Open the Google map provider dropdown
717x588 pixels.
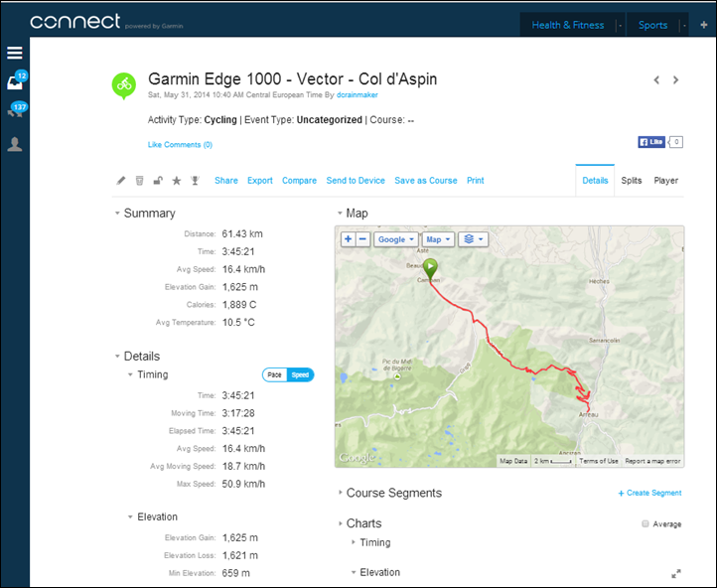click(395, 239)
